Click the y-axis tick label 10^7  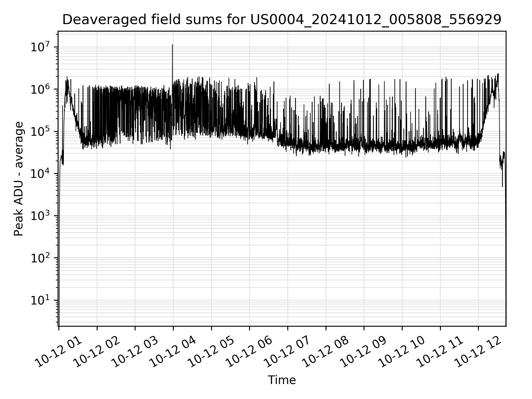point(40,47)
